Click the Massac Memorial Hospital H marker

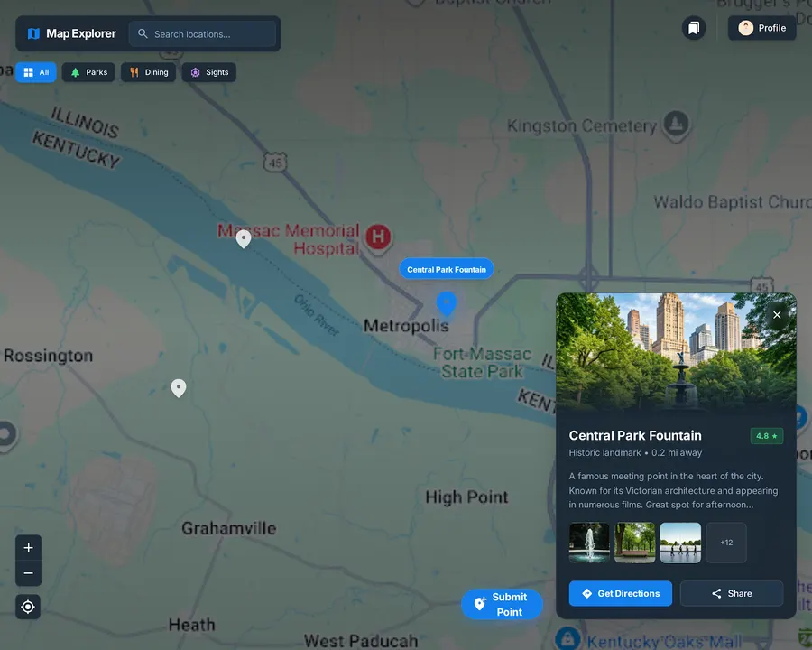[x=378, y=237]
